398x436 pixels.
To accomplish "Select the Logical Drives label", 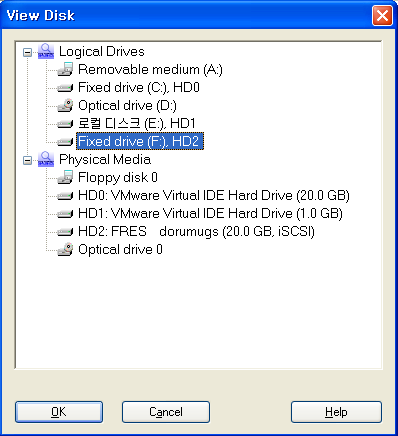I will [x=102, y=52].
